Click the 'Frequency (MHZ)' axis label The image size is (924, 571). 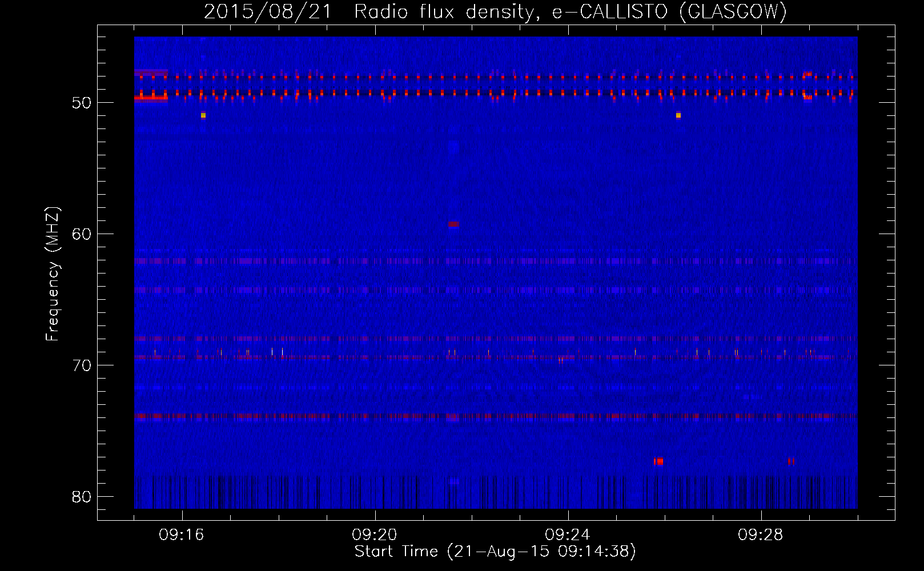(53, 274)
